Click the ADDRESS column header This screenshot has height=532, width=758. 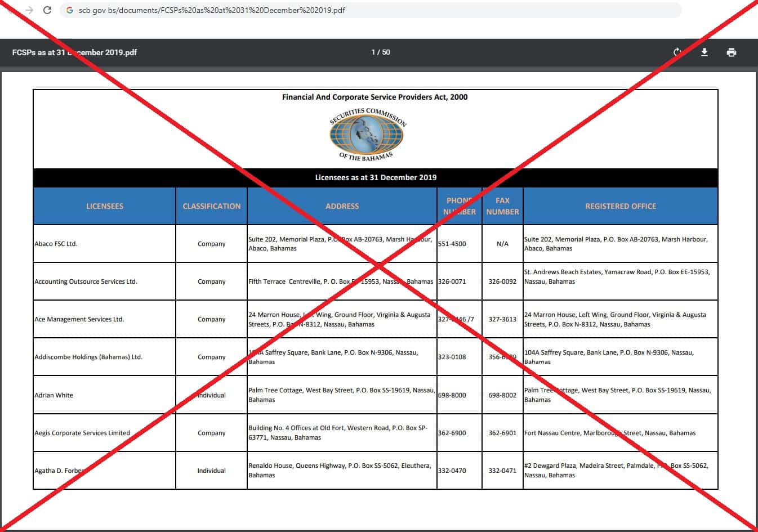(x=342, y=206)
